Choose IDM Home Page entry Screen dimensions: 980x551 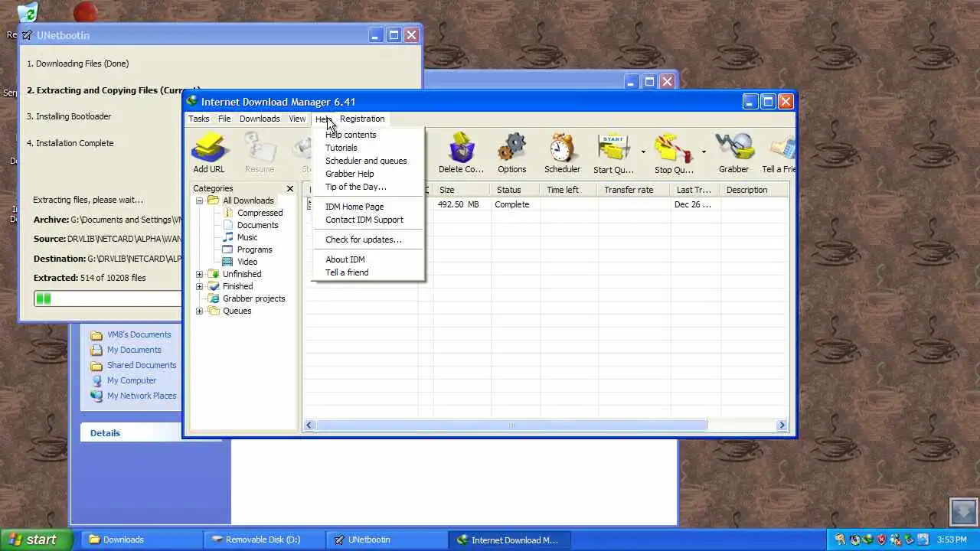(368, 207)
